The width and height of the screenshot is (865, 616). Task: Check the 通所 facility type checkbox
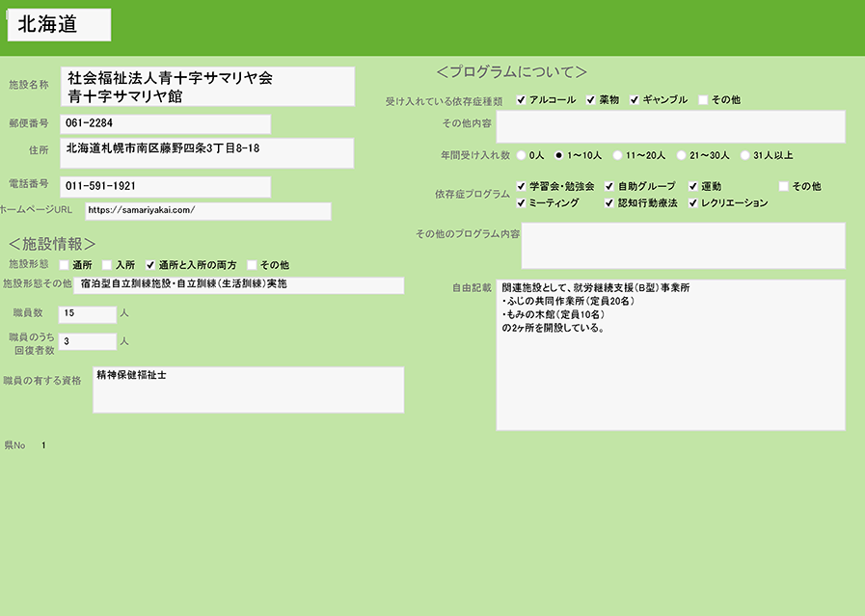(x=65, y=265)
